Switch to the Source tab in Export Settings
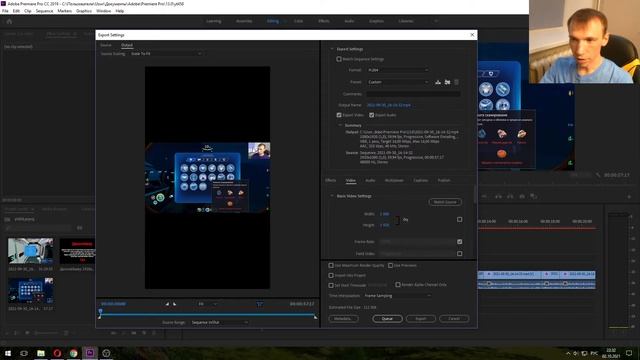The width and height of the screenshot is (640, 360). (106, 45)
